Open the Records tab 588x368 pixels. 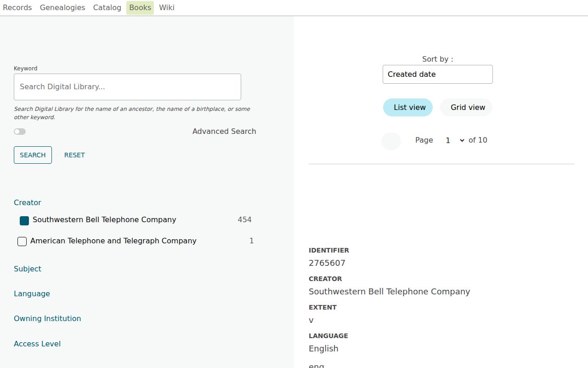17,7
